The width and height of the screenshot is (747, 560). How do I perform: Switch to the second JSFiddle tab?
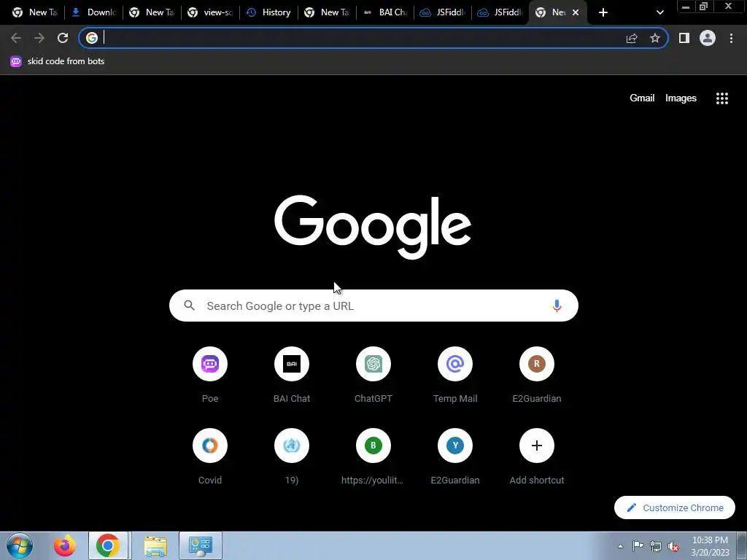(x=501, y=12)
